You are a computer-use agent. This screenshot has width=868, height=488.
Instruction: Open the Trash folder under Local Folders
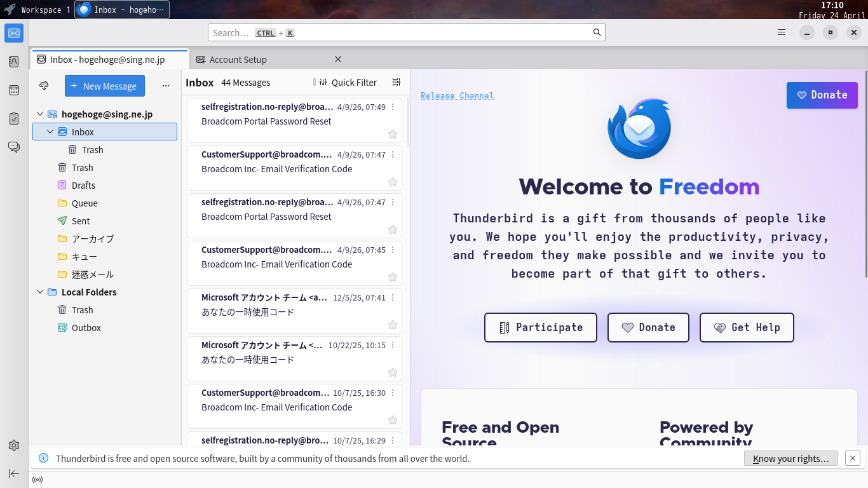click(x=83, y=310)
